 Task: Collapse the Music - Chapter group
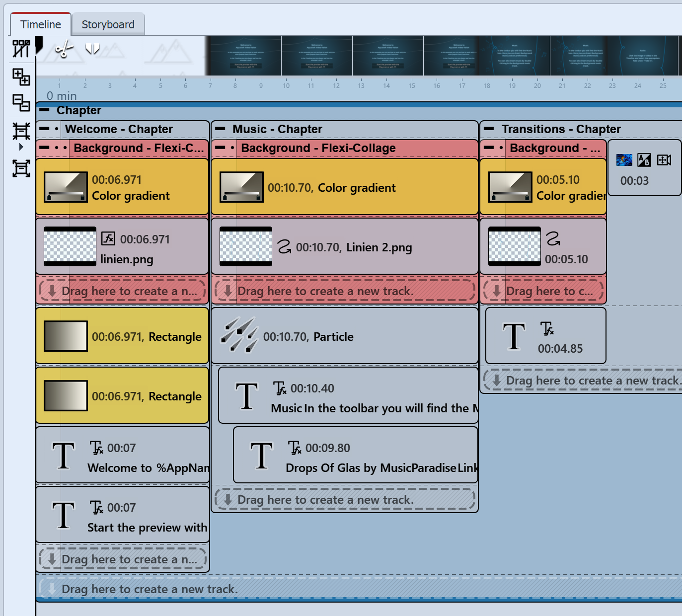(x=220, y=129)
